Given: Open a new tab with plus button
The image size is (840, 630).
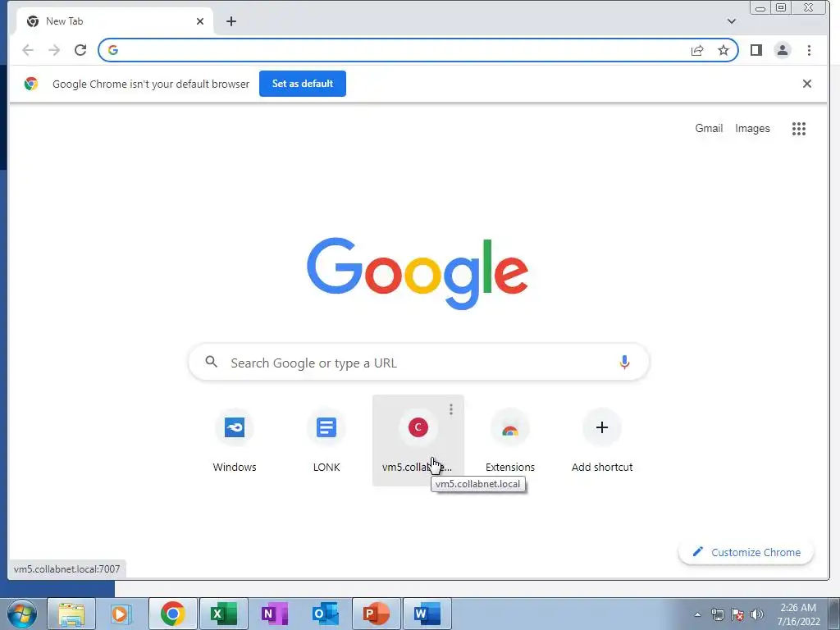Looking at the screenshot, I should tap(231, 21).
